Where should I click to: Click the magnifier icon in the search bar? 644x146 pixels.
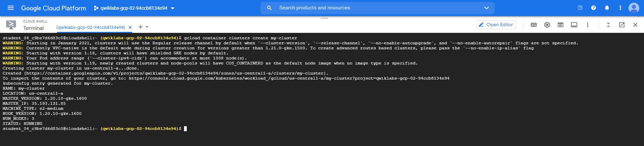pyautogui.click(x=269, y=8)
